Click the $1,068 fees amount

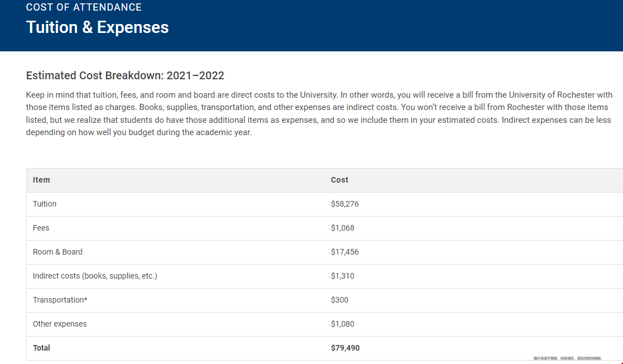(x=343, y=228)
